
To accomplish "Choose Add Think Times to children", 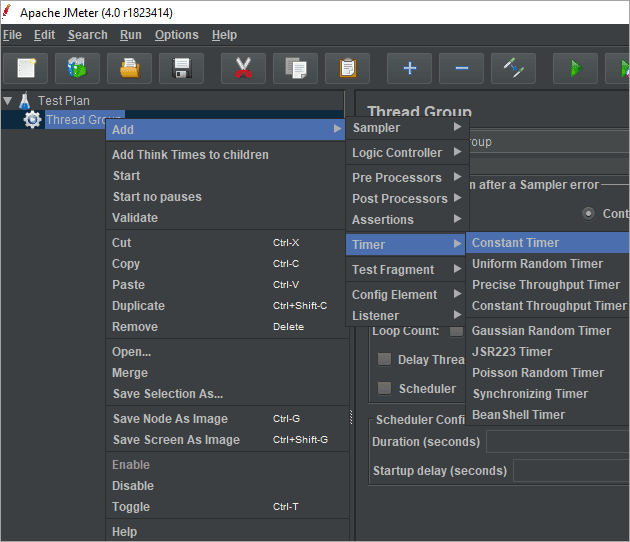I will point(227,154).
